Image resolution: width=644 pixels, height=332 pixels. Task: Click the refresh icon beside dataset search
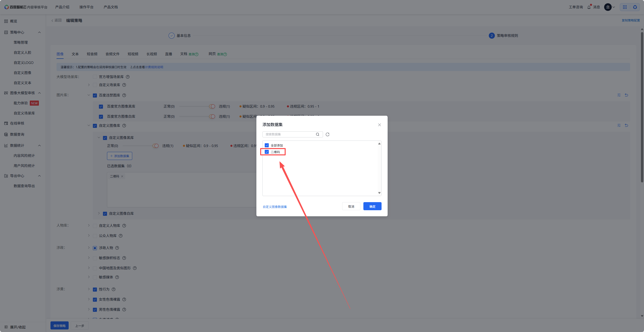[328, 134]
